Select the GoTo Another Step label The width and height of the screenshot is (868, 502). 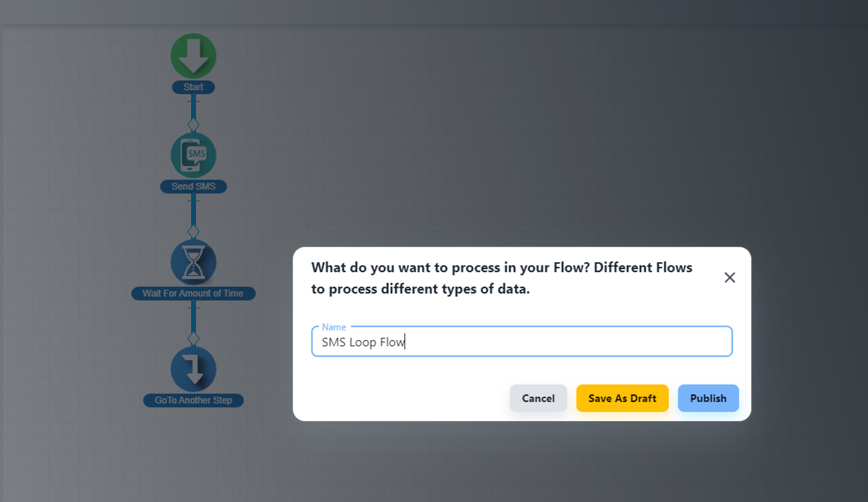click(x=193, y=400)
